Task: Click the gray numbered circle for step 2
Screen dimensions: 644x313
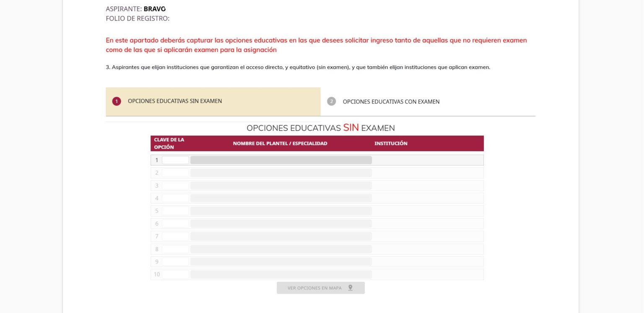Action: [x=331, y=101]
